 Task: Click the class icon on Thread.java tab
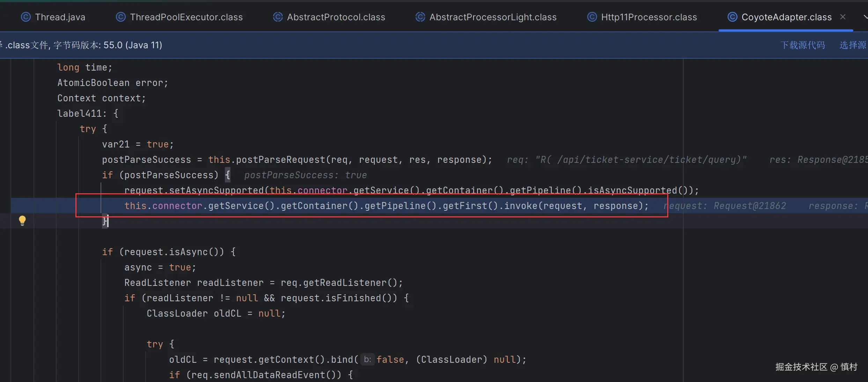coord(25,17)
